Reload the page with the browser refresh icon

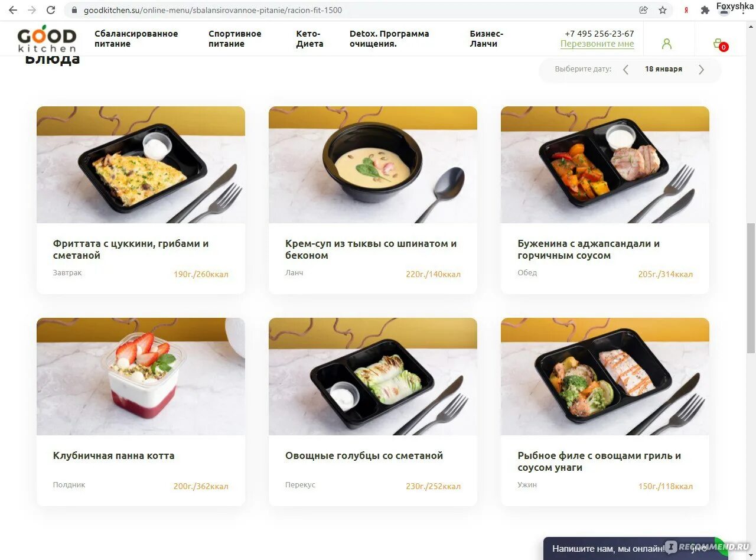coord(51,10)
